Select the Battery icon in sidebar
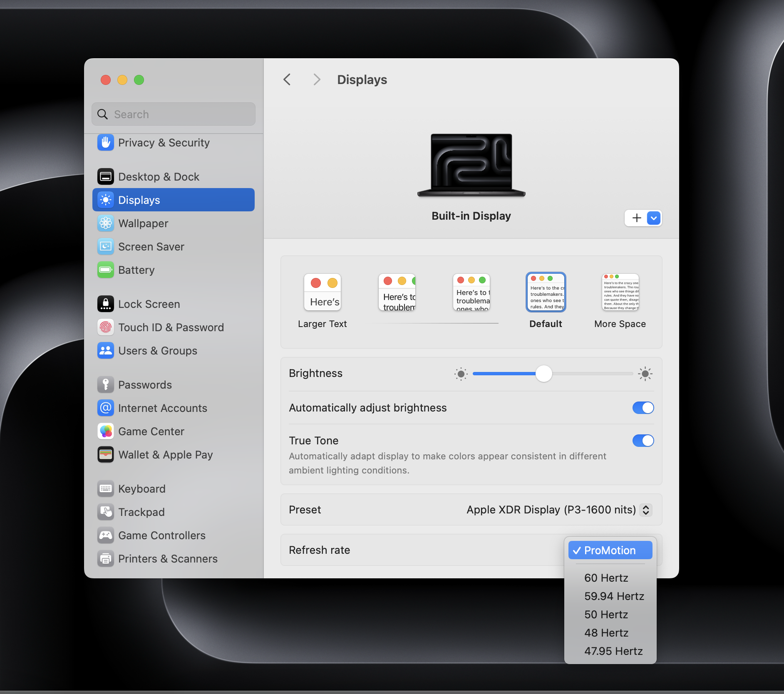784x694 pixels. [x=106, y=270]
